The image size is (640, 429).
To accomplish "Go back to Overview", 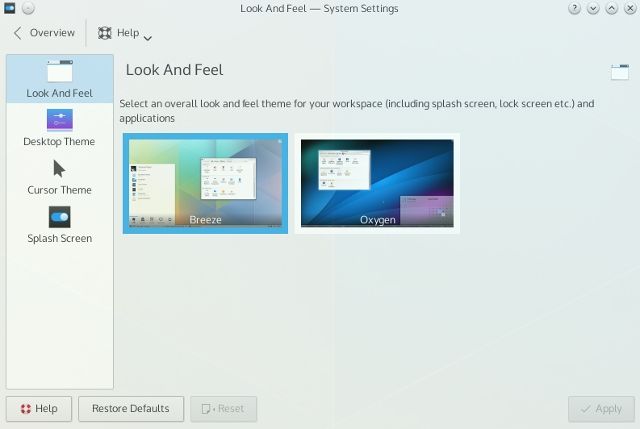I will 44,33.
